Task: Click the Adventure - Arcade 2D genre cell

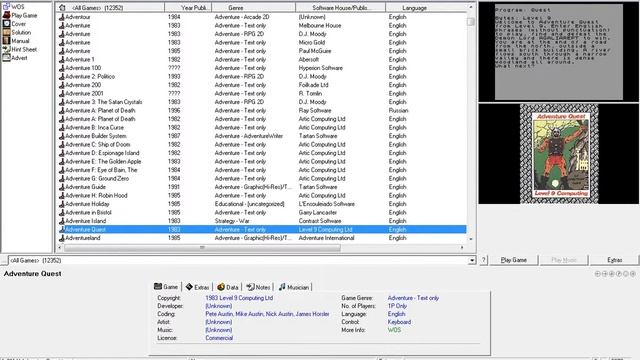Action: tap(242, 17)
